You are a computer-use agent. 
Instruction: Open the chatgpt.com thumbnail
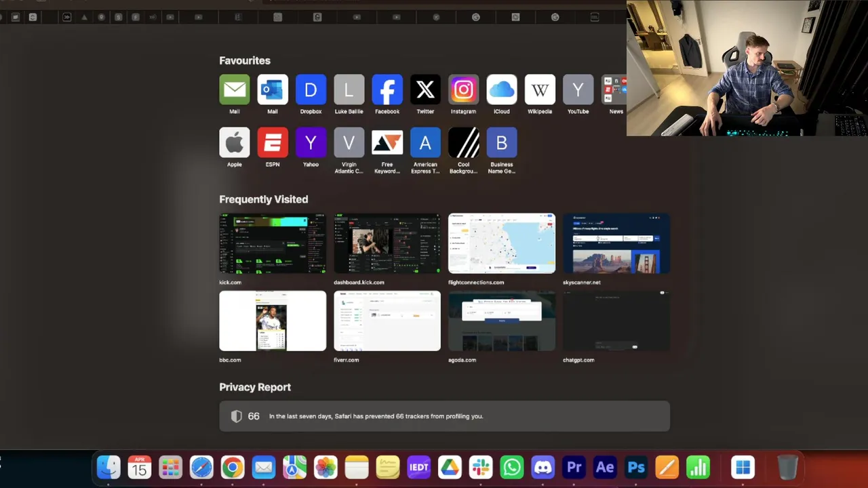click(616, 321)
